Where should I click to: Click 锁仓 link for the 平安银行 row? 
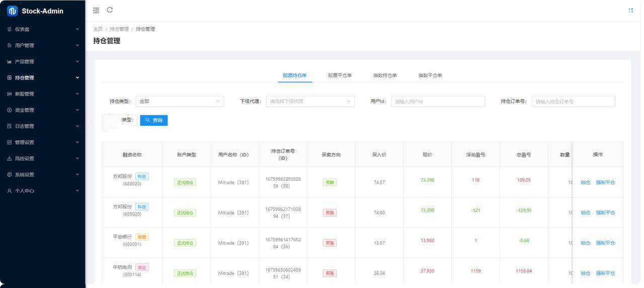click(x=585, y=243)
